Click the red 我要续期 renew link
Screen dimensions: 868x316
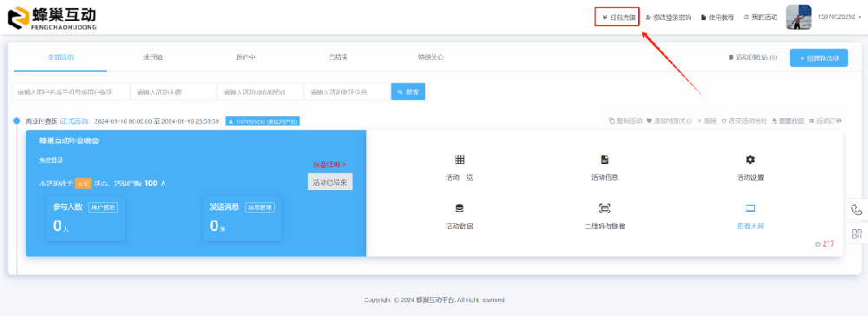329,164
